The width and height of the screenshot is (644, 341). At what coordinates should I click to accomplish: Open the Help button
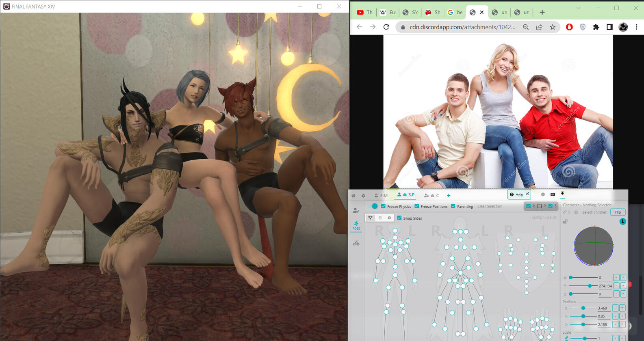(x=519, y=195)
